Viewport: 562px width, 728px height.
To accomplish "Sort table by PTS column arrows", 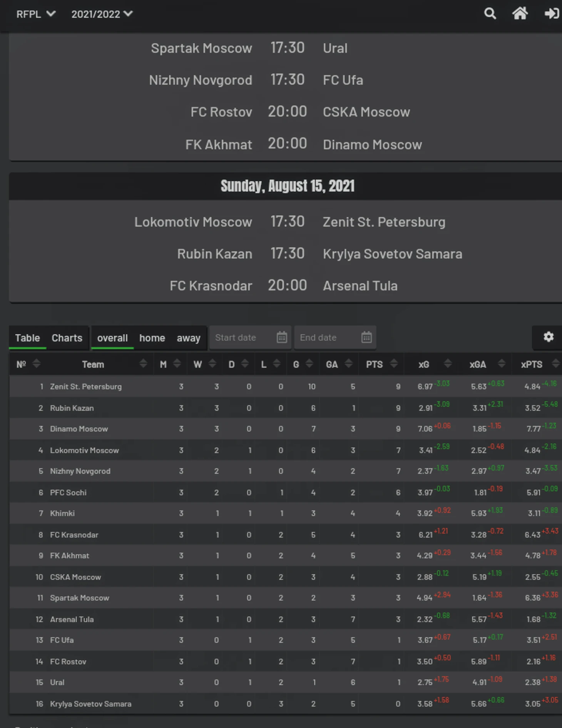I will point(393,364).
